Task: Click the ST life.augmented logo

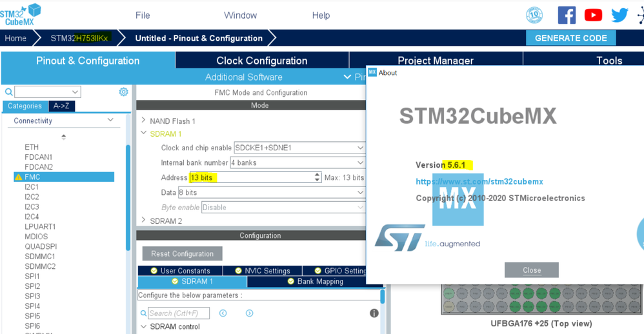Action: (427, 238)
